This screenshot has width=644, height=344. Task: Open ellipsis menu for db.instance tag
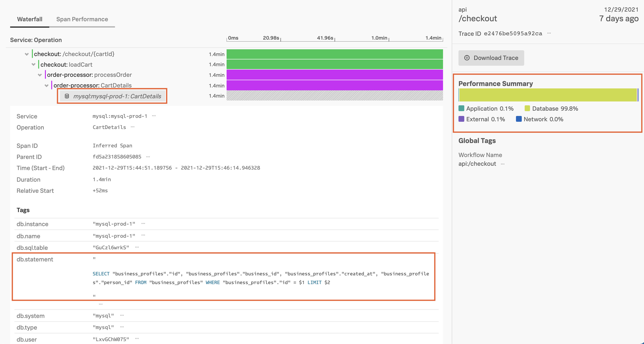[x=143, y=223]
